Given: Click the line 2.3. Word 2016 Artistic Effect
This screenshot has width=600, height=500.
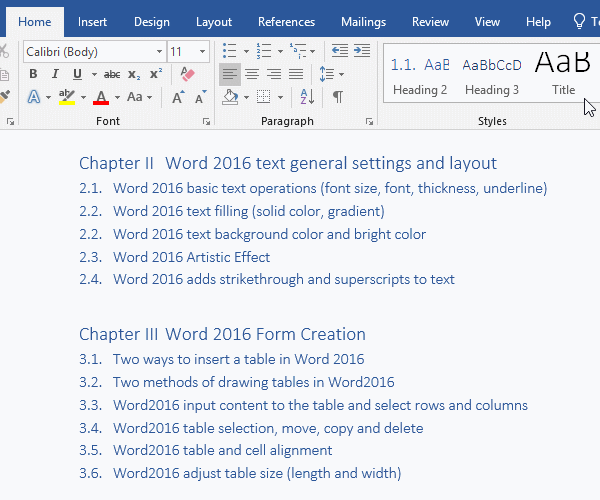Looking at the screenshot, I should click(x=174, y=257).
